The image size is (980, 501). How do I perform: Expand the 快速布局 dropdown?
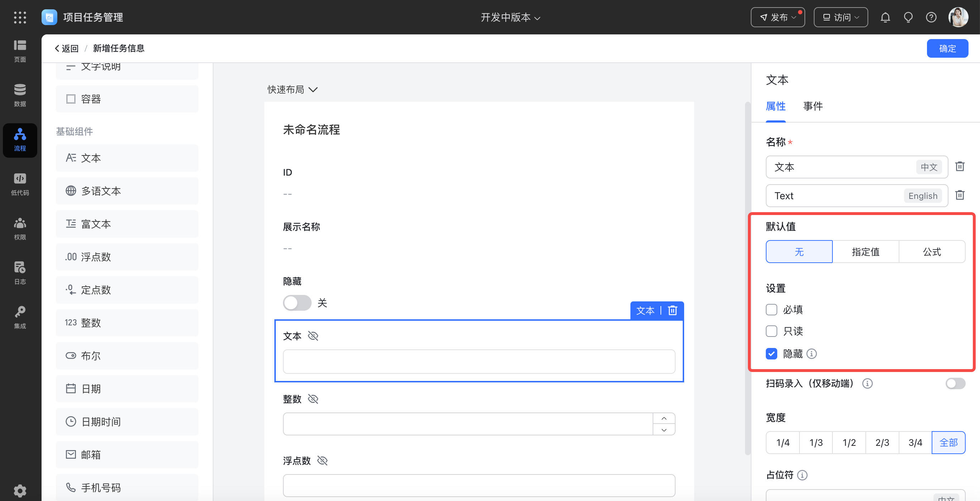point(292,90)
